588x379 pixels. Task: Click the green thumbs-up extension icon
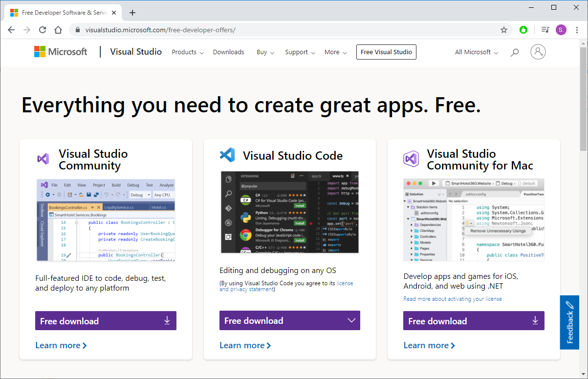(x=523, y=30)
